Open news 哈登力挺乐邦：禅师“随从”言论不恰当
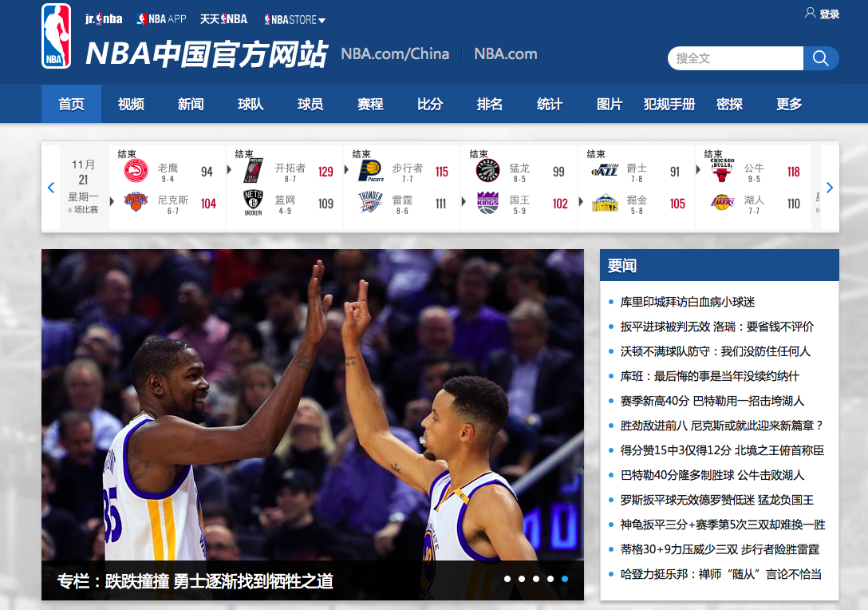The width and height of the screenshot is (868, 610). point(720,574)
